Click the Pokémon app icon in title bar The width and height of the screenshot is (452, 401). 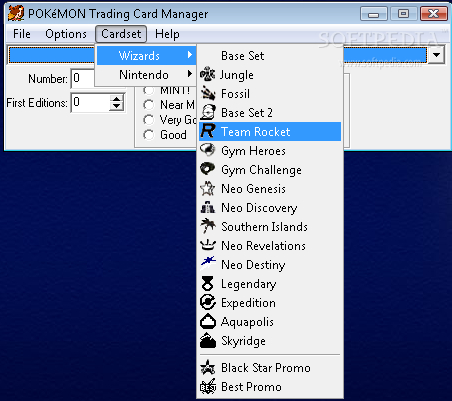point(16,14)
